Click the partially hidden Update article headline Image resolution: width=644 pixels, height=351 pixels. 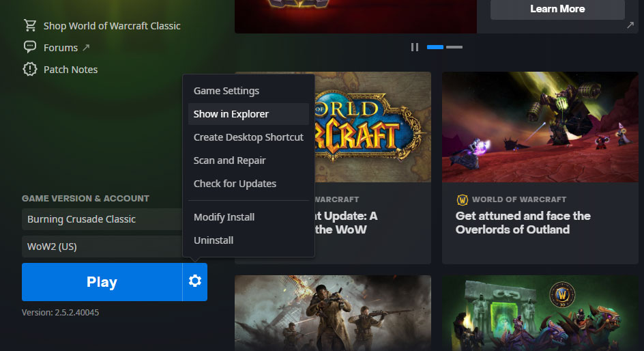pos(346,223)
